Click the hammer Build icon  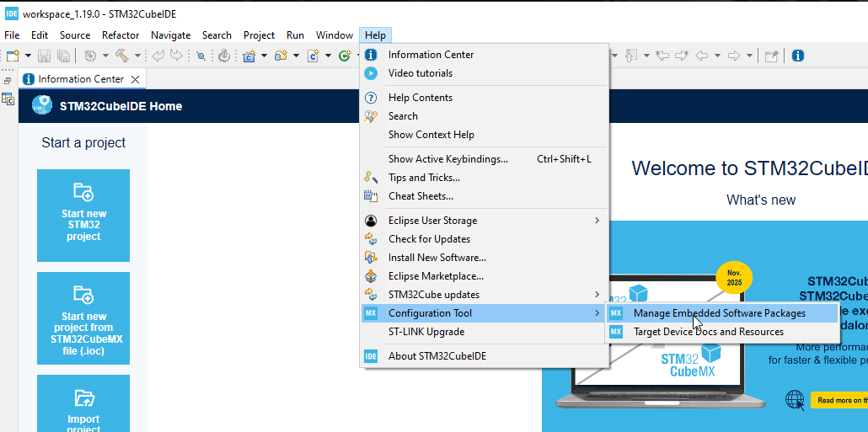[x=122, y=56]
